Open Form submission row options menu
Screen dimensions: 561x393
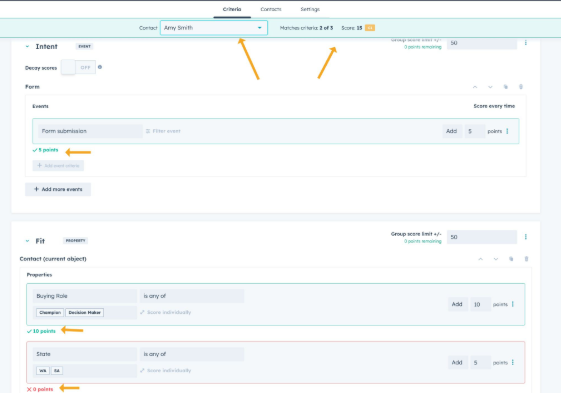[x=507, y=131]
